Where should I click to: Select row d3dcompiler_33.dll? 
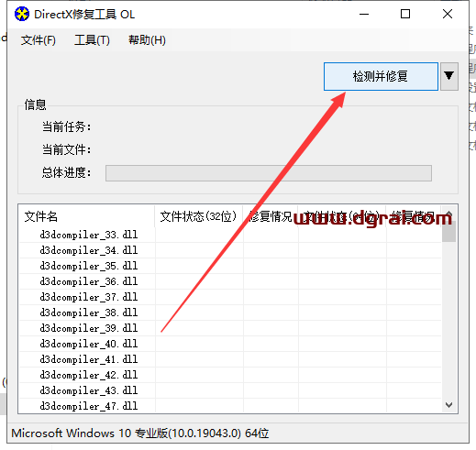tap(230, 235)
